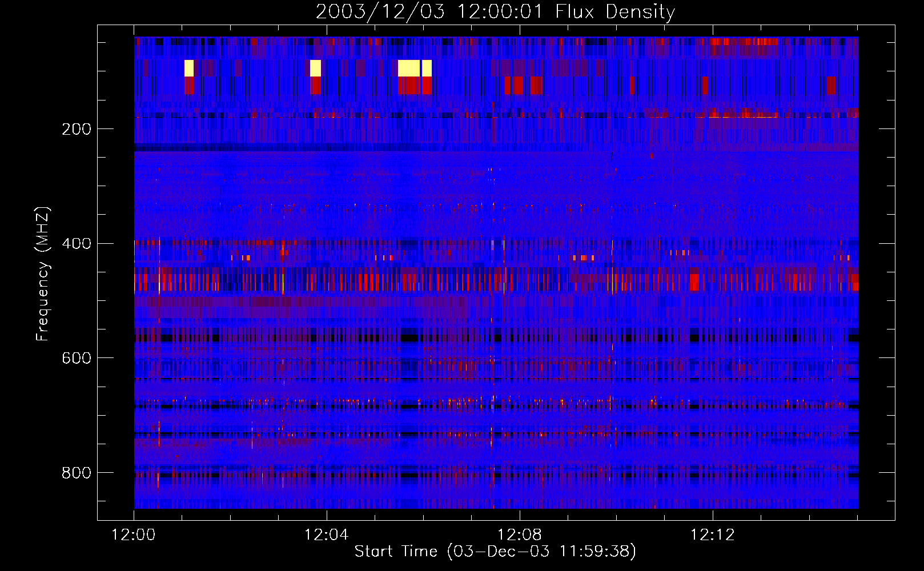Click the 12:12 time tick label

713,535
